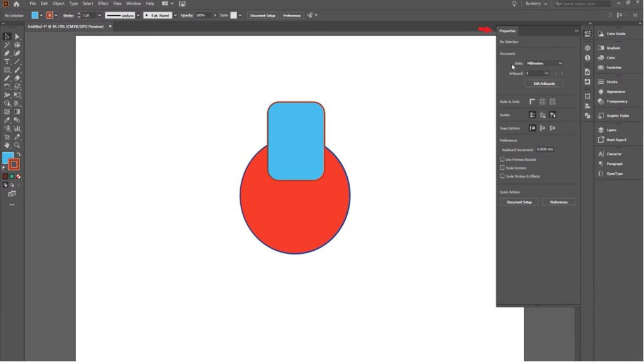
Task: Open the Burberry workspace switcher
Action: pos(536,4)
